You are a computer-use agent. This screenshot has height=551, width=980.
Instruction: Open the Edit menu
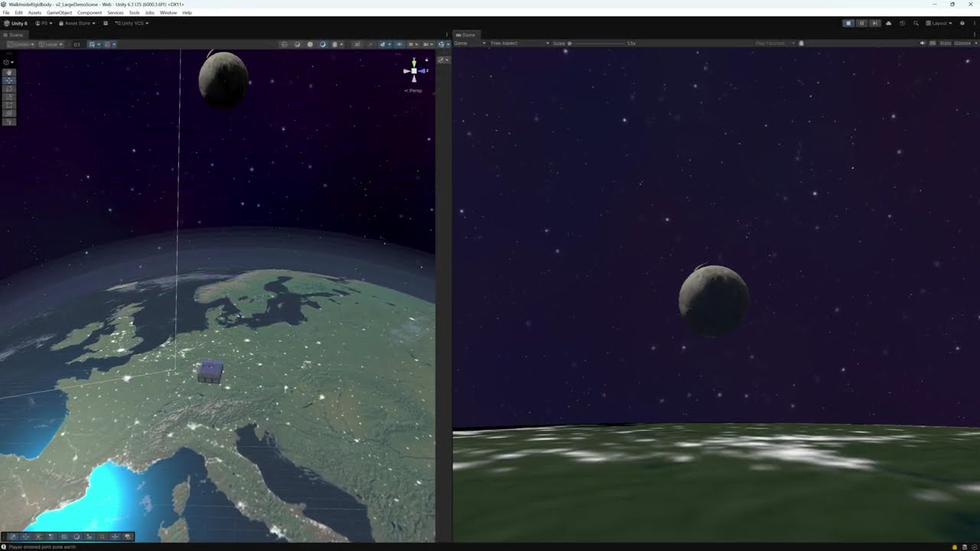click(18, 13)
